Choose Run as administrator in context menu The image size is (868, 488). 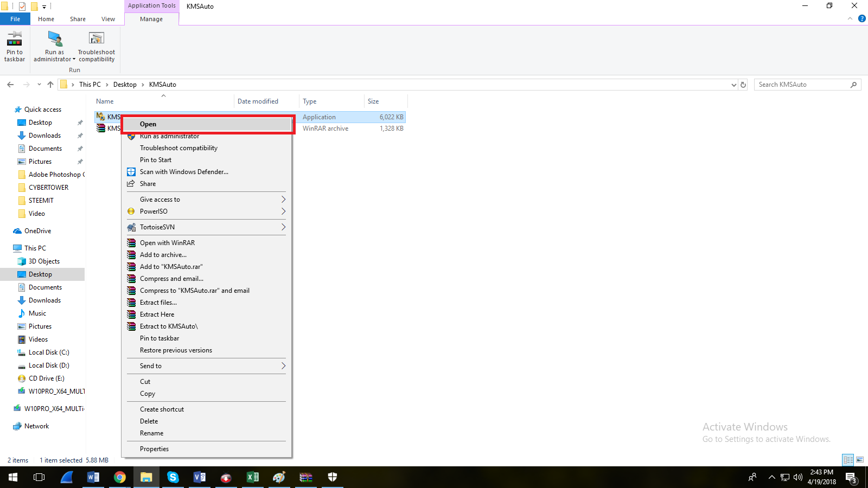coord(207,136)
